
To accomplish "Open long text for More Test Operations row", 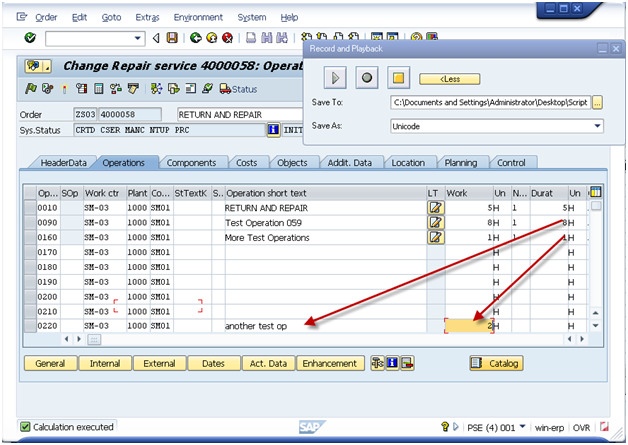I will click(x=436, y=237).
